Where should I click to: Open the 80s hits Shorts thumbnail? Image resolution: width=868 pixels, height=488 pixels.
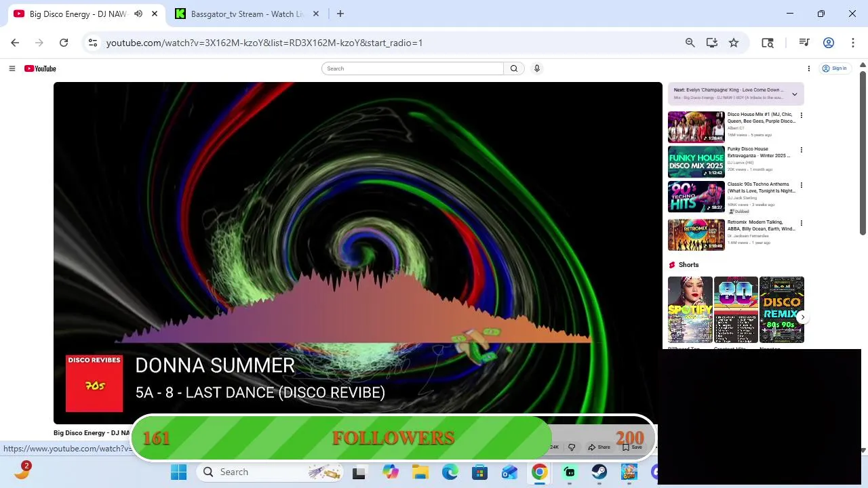736,310
